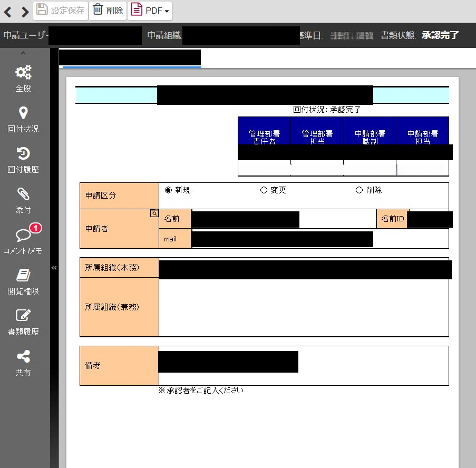Click the 設定保存 save button
Screen dimensions: 476x468
pyautogui.click(x=61, y=11)
